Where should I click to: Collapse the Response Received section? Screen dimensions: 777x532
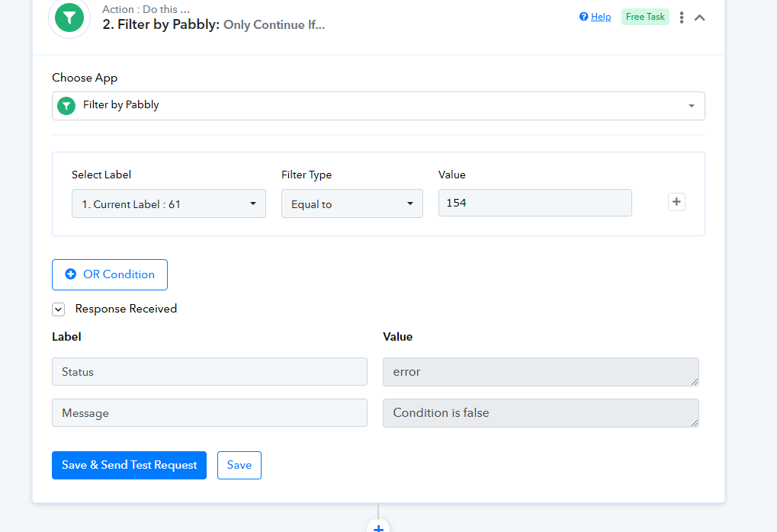click(59, 309)
